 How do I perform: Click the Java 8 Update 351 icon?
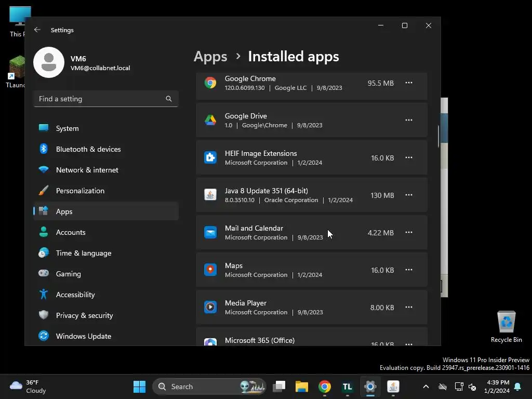(x=210, y=195)
